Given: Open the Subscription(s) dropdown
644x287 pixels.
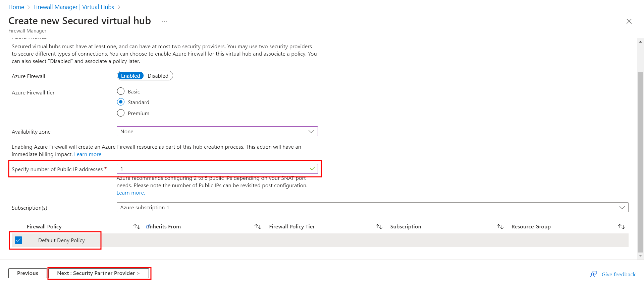Looking at the screenshot, I should (372, 208).
